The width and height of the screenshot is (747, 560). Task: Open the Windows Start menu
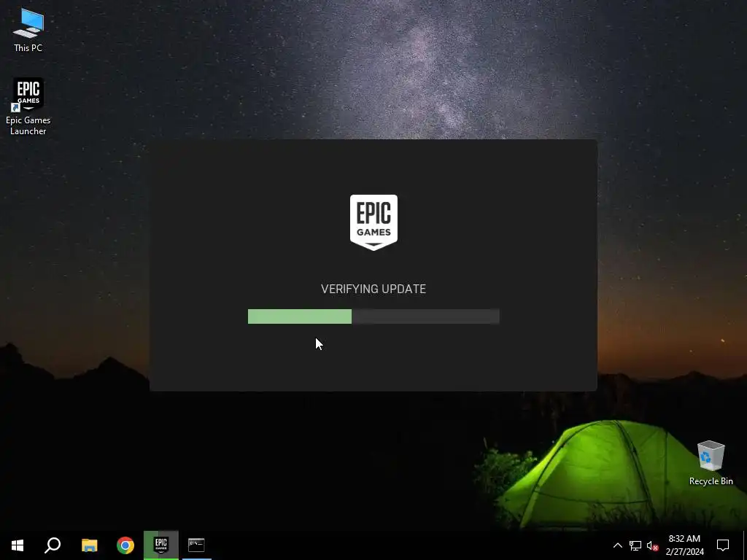click(18, 545)
